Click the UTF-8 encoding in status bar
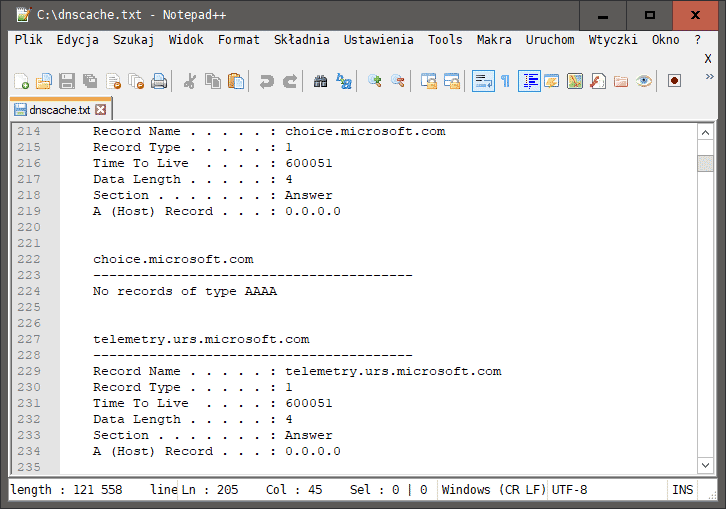The image size is (726, 509). (x=569, y=490)
